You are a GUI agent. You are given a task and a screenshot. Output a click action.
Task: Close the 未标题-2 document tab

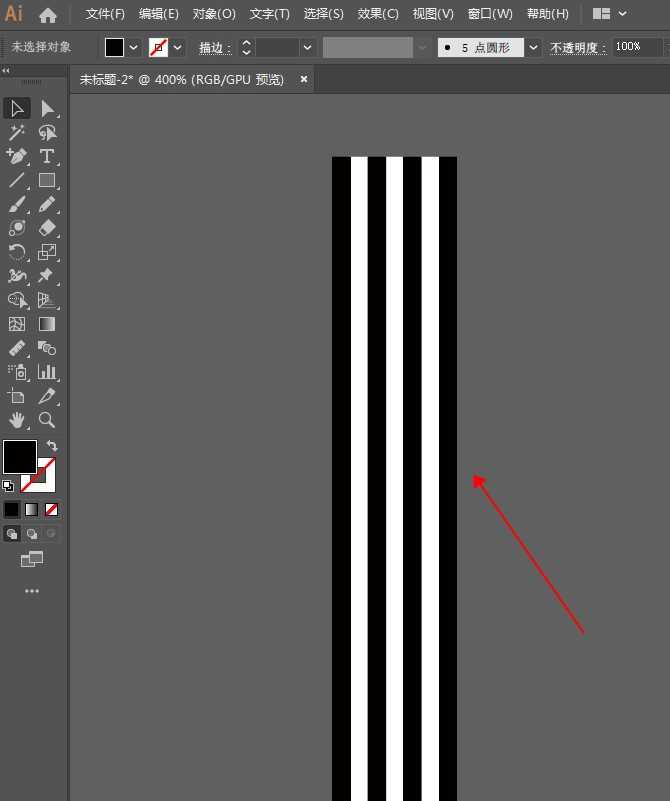[304, 79]
